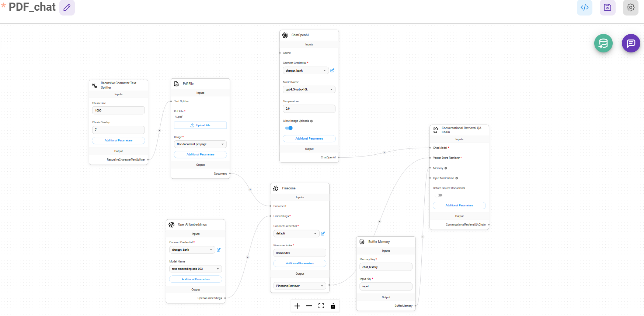The width and height of the screenshot is (644, 316).
Task: Edit Pinecone default credential pencil icon
Action: click(x=323, y=233)
